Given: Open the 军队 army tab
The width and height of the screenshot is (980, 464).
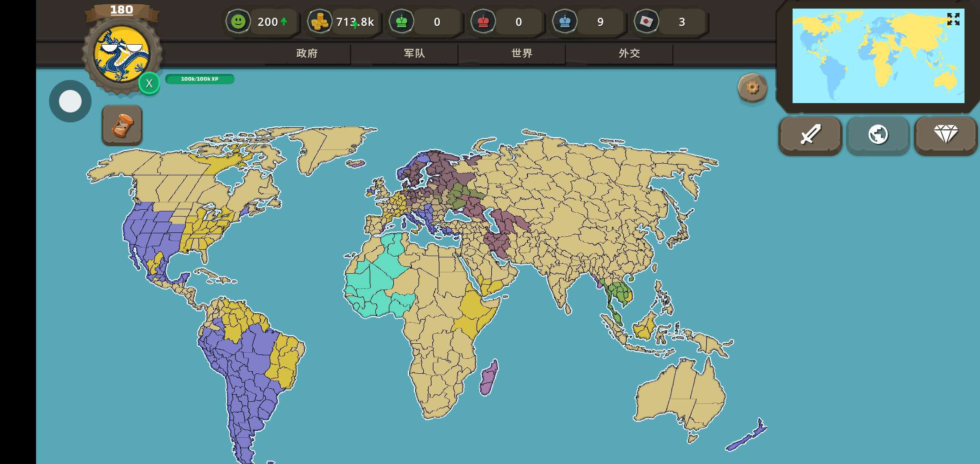Looking at the screenshot, I should tap(414, 53).
